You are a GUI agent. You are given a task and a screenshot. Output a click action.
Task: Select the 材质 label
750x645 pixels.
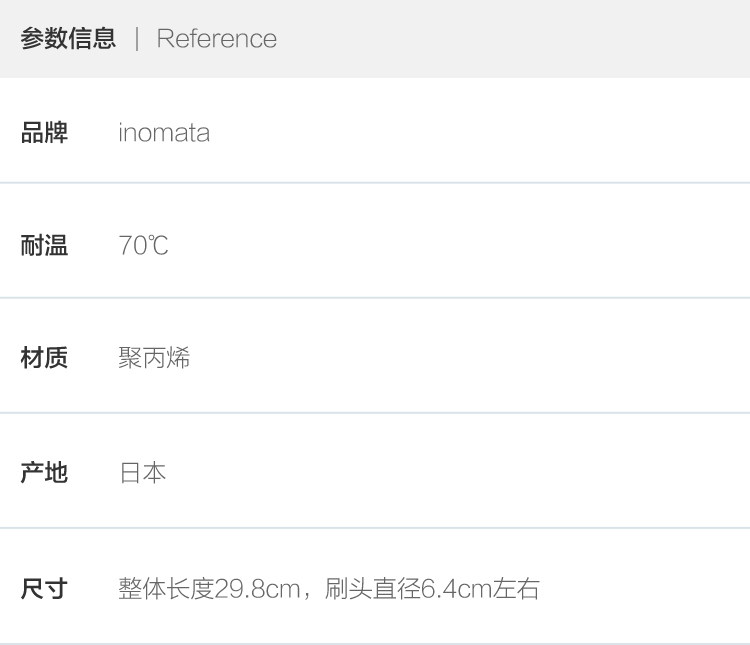coord(44,357)
